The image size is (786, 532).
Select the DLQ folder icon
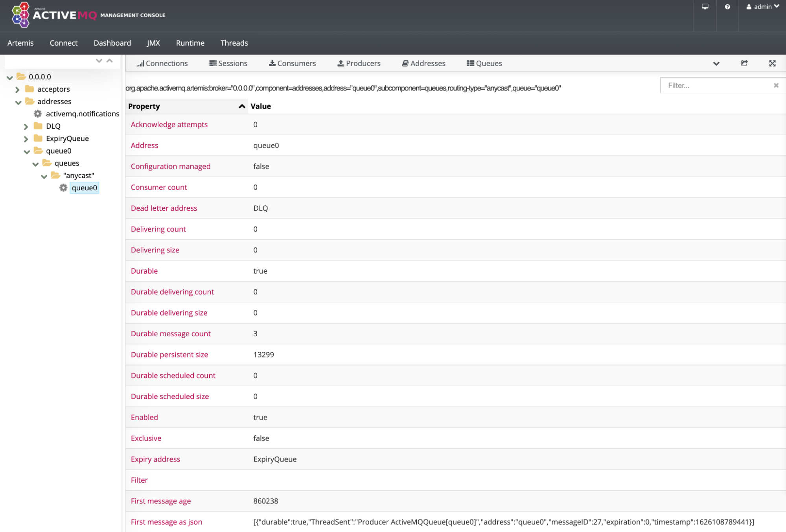coord(38,126)
